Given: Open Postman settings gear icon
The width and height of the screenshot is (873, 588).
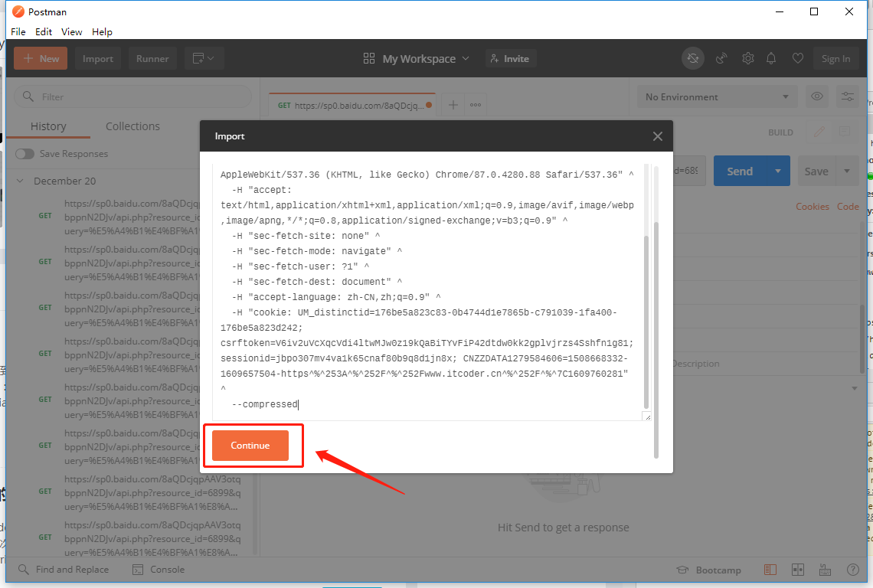Looking at the screenshot, I should point(747,58).
